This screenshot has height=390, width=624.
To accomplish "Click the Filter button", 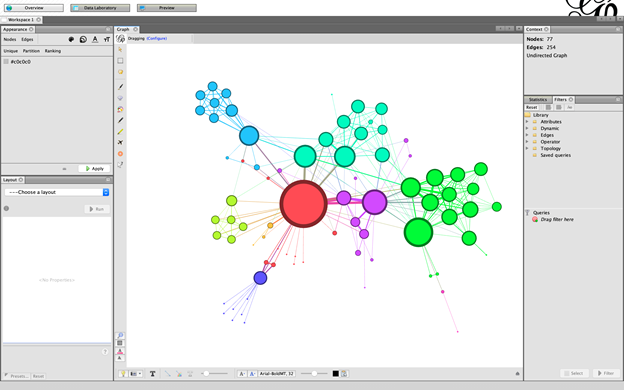I will (x=606, y=373).
